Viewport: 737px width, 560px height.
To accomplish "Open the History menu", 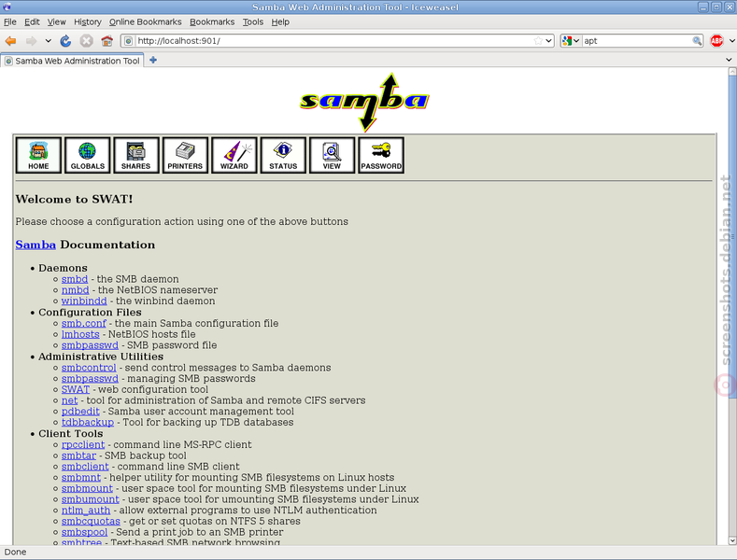I will coord(88,22).
